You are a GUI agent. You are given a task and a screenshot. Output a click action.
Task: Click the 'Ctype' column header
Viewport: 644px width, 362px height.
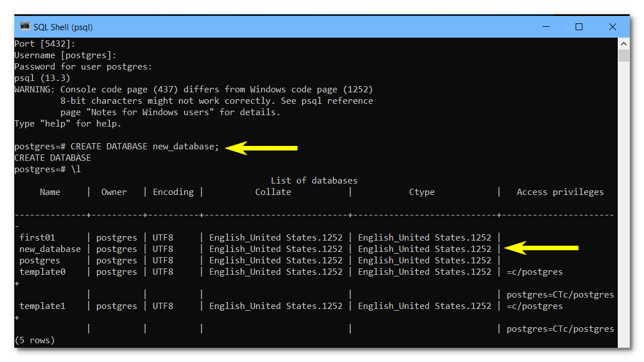[x=422, y=192]
